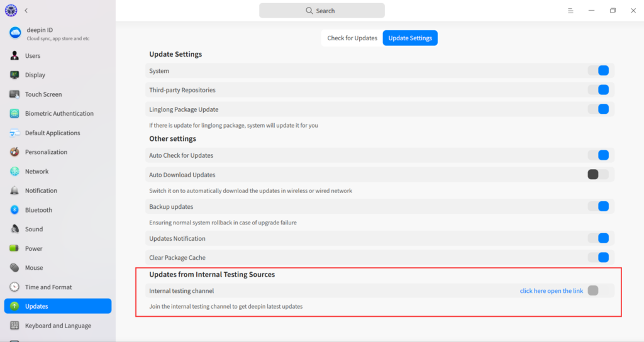Disable the System updates toggle
This screenshot has height=342, width=644.
tap(599, 71)
